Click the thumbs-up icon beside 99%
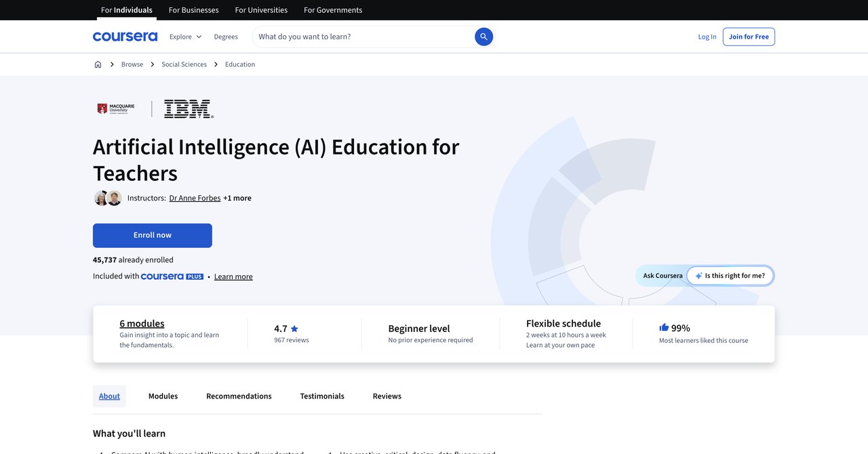Screen dimensions: 868x454 664,327
